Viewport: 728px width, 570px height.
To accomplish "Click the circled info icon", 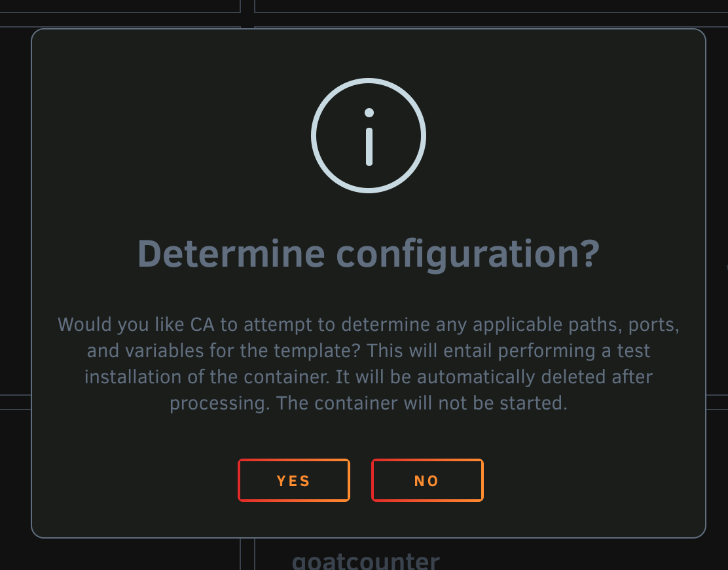I will (x=369, y=135).
